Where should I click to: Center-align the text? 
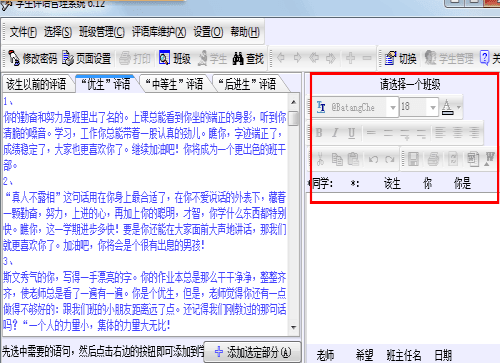click(x=457, y=133)
